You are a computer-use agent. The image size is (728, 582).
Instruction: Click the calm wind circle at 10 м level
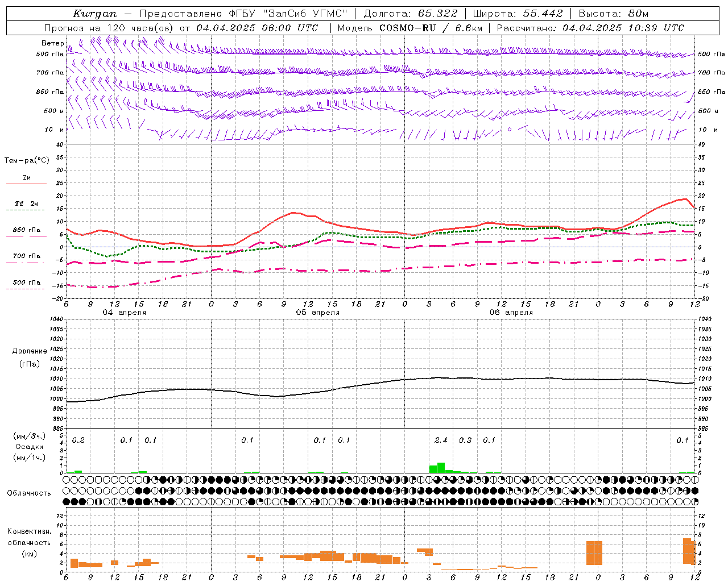pyautogui.click(x=510, y=130)
